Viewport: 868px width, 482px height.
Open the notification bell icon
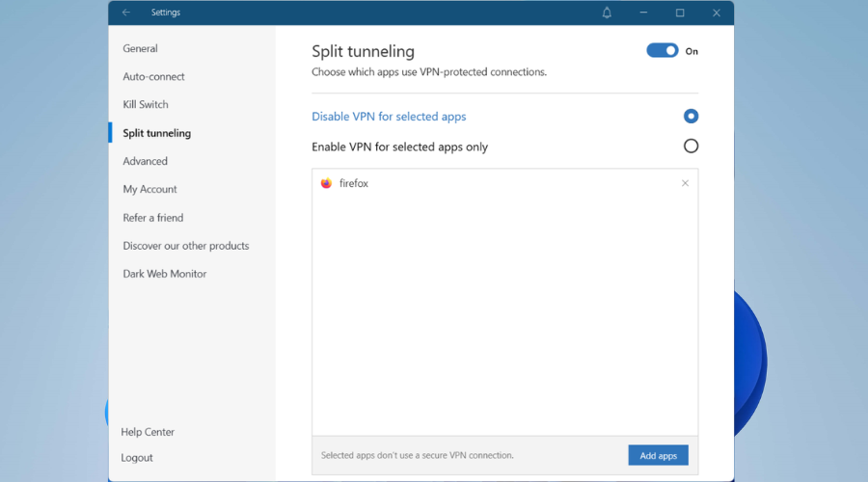[607, 13]
